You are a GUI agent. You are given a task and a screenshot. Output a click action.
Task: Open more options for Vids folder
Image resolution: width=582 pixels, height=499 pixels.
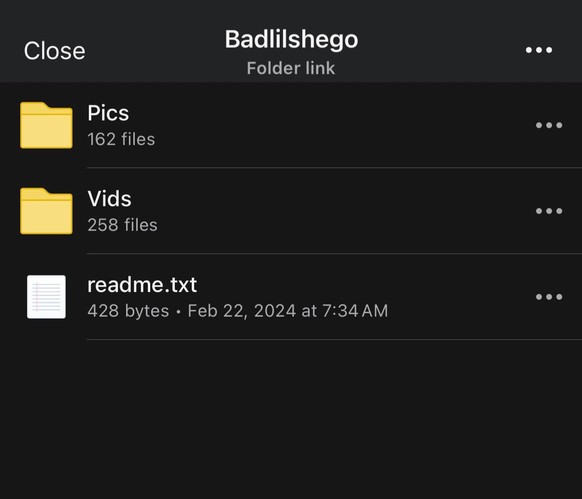tap(549, 211)
